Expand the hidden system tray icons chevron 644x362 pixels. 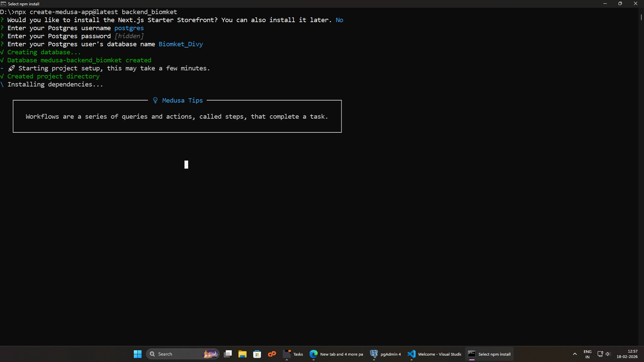575,354
